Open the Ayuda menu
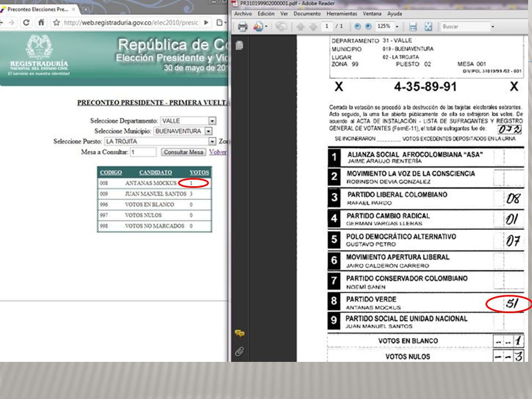 click(395, 13)
